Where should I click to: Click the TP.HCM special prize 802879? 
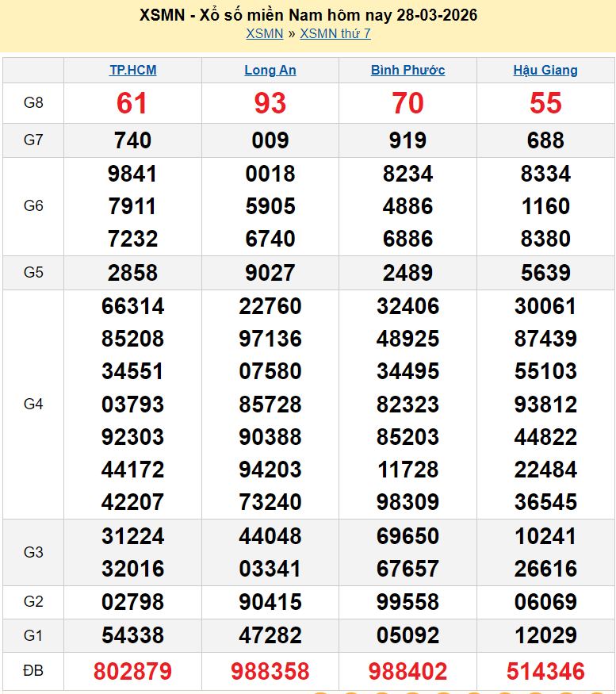coord(132,672)
